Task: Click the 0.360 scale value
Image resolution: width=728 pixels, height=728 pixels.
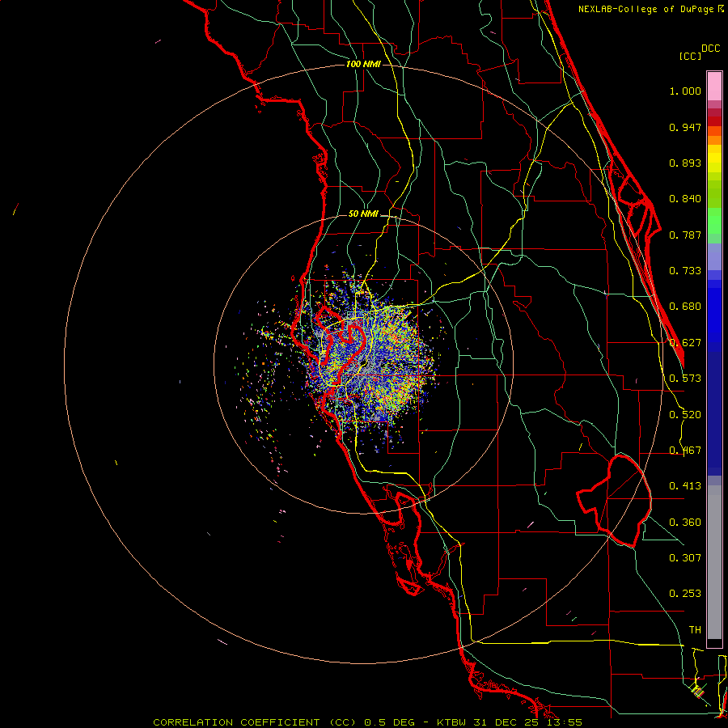Action: pyautogui.click(x=685, y=523)
